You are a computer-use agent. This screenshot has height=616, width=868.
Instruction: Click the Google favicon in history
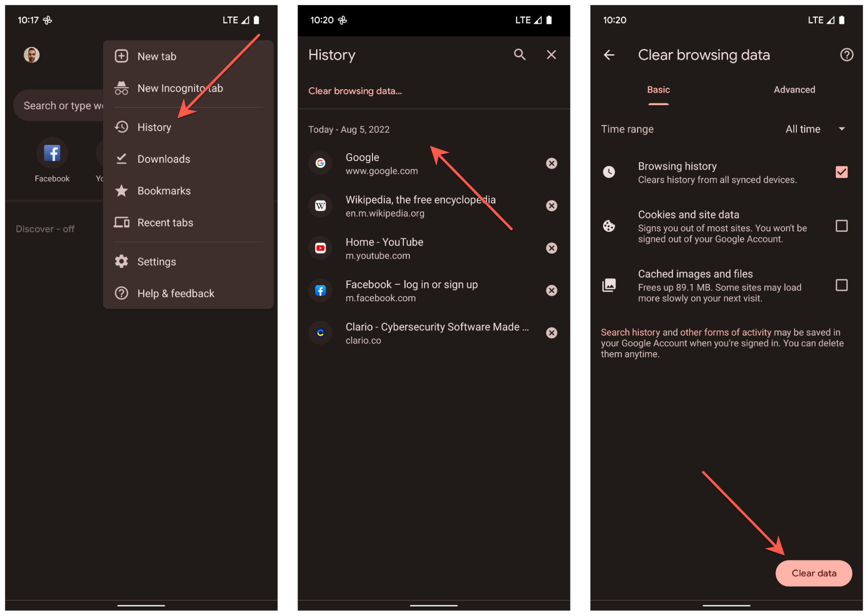320,163
